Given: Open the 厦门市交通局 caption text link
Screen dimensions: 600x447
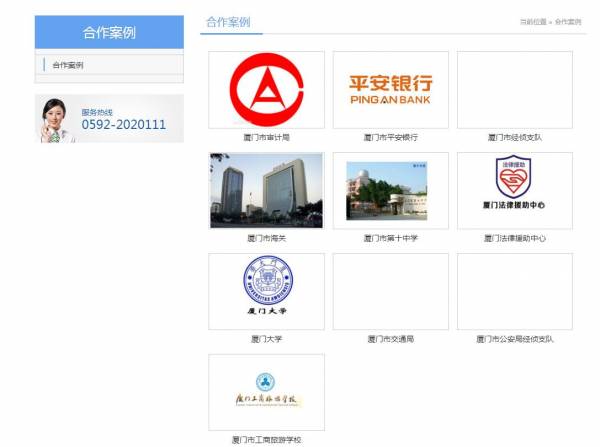Looking at the screenshot, I should click(x=390, y=339).
